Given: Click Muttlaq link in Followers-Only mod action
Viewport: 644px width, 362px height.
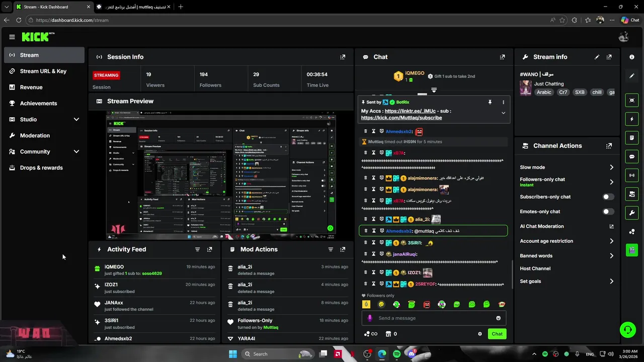Looking at the screenshot, I should click(271, 327).
